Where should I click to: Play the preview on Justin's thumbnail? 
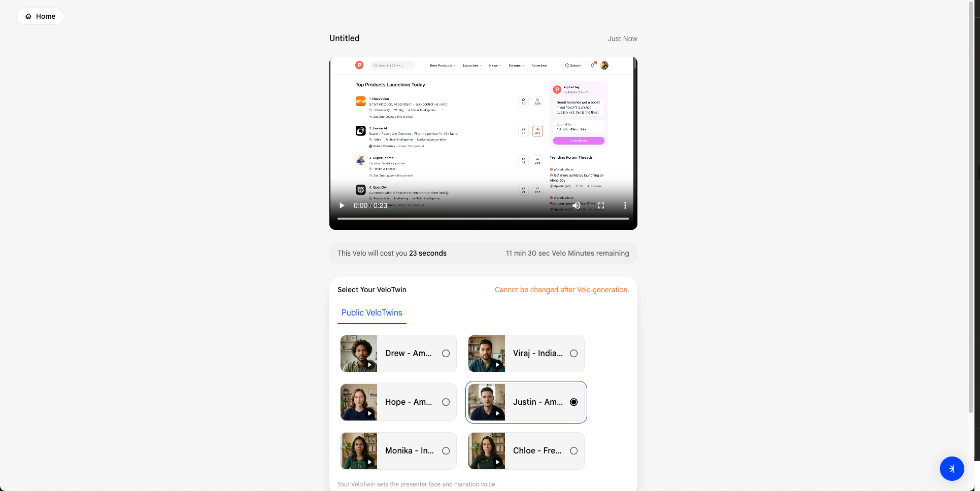(x=498, y=413)
